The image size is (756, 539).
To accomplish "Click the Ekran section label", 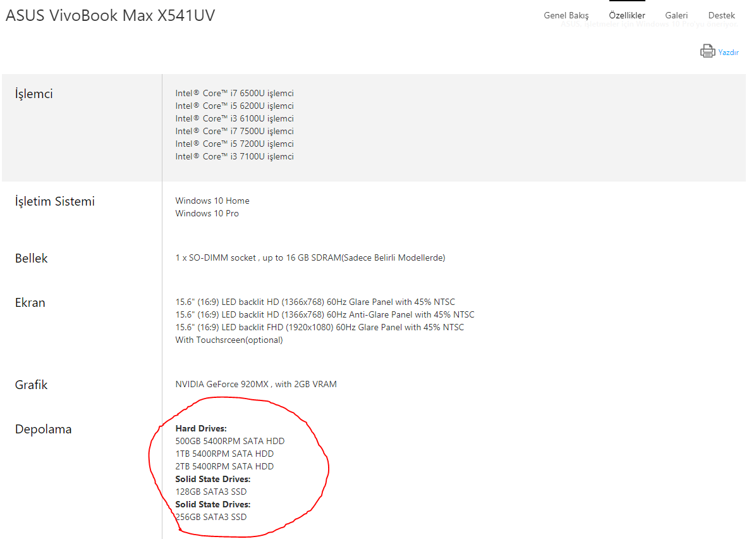I will [30, 302].
